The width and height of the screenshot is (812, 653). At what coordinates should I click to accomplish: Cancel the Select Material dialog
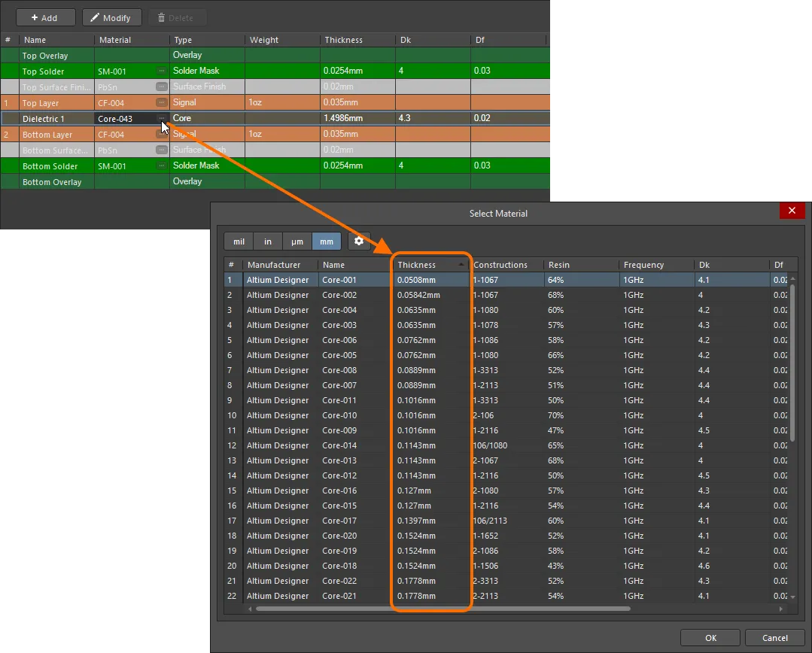coord(774,638)
